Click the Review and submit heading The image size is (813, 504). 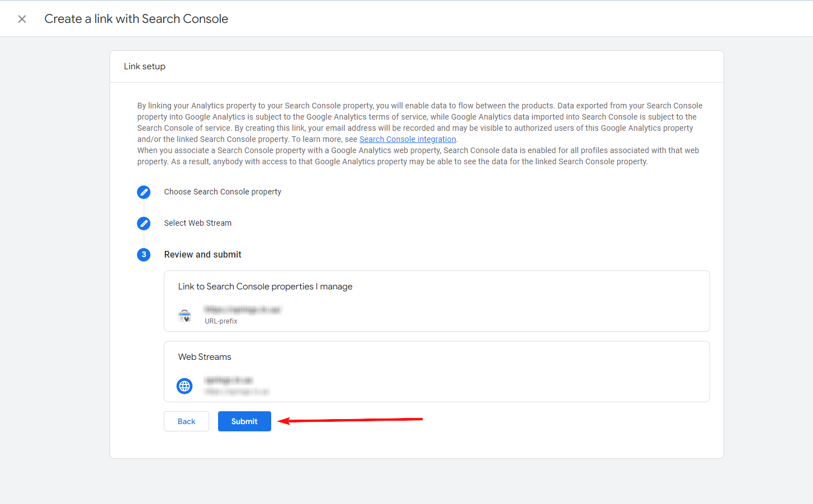click(203, 254)
